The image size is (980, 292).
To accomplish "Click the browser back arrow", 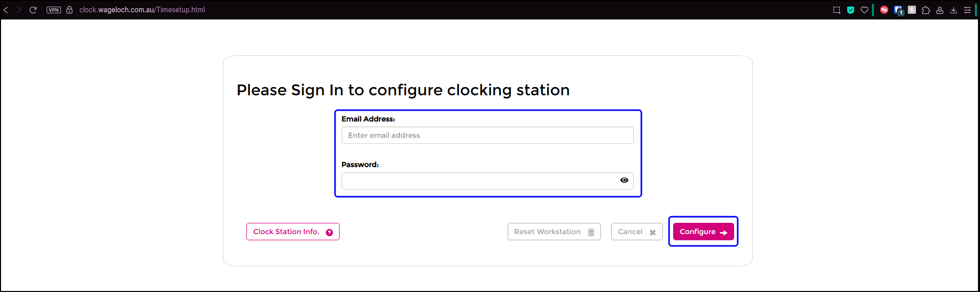I will click(6, 10).
